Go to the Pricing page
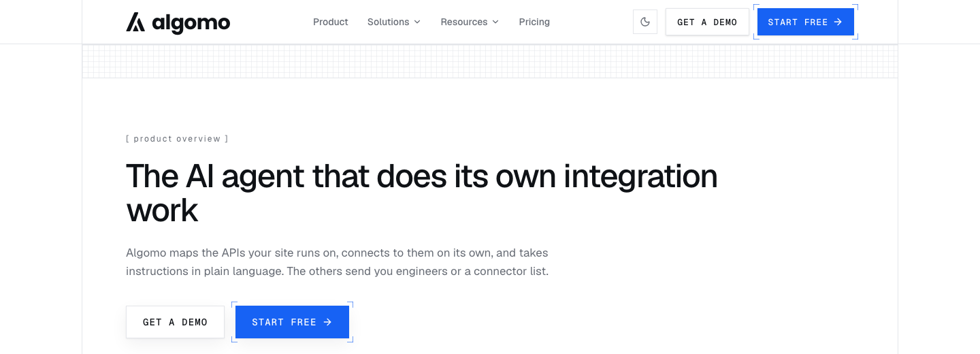This screenshot has height=354, width=980. [x=534, y=22]
